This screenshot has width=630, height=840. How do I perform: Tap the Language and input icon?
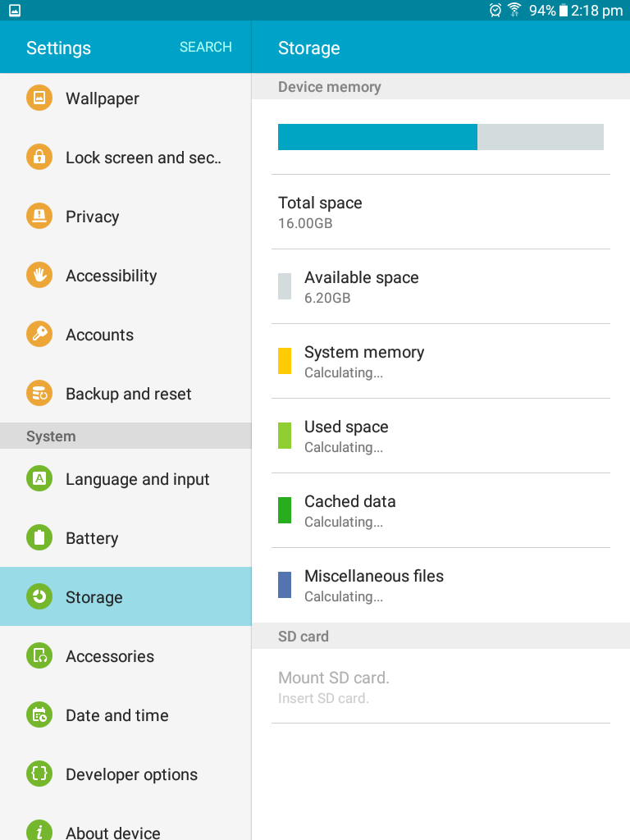tap(39, 478)
